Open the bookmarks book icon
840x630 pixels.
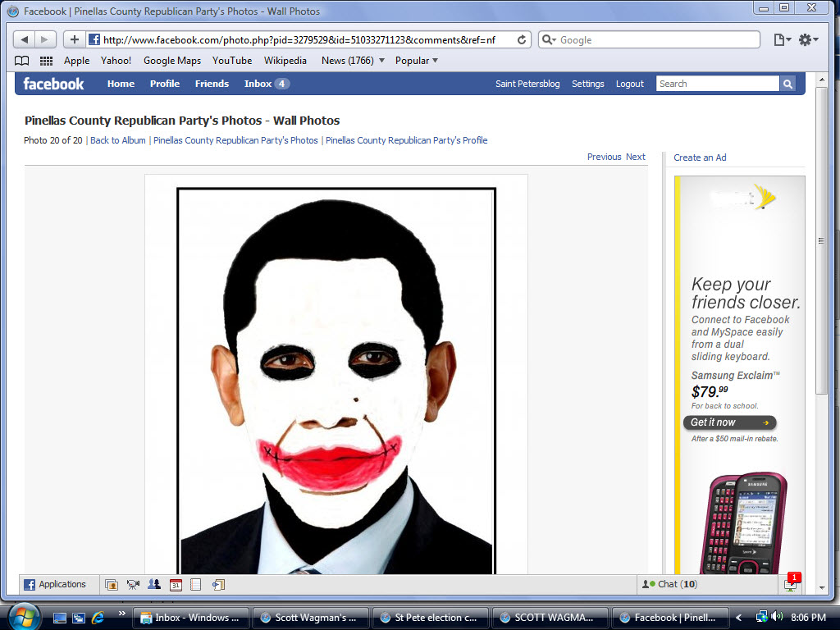(21, 60)
